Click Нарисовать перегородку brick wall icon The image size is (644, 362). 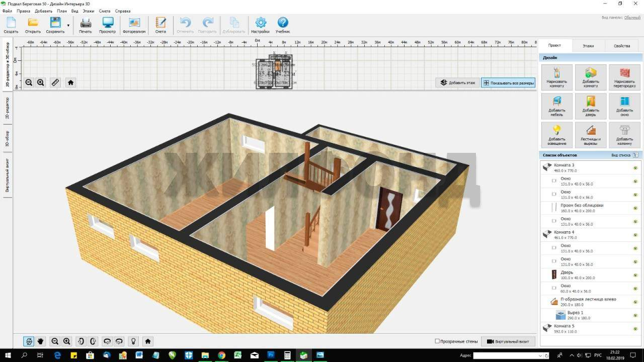[624, 77]
